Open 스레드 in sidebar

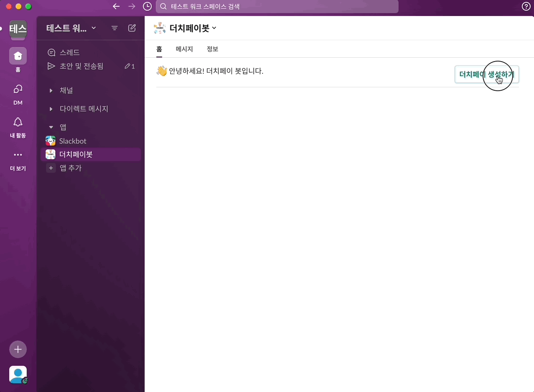pos(91,52)
